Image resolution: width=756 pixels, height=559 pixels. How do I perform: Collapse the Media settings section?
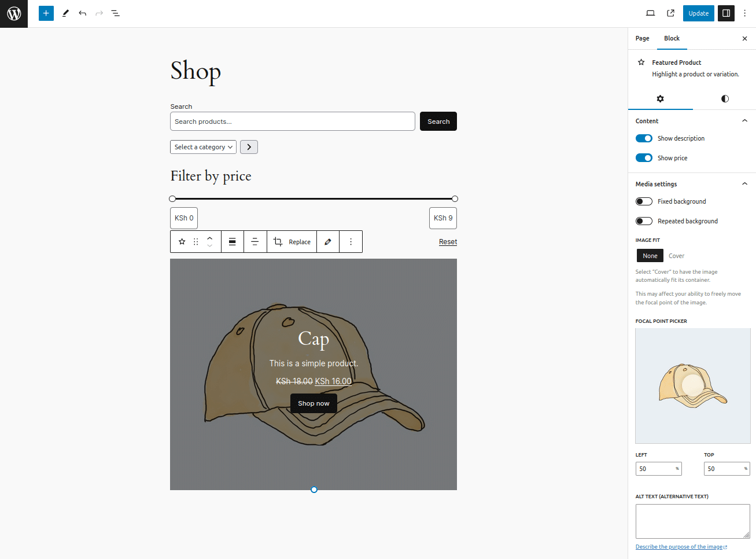pyautogui.click(x=744, y=183)
